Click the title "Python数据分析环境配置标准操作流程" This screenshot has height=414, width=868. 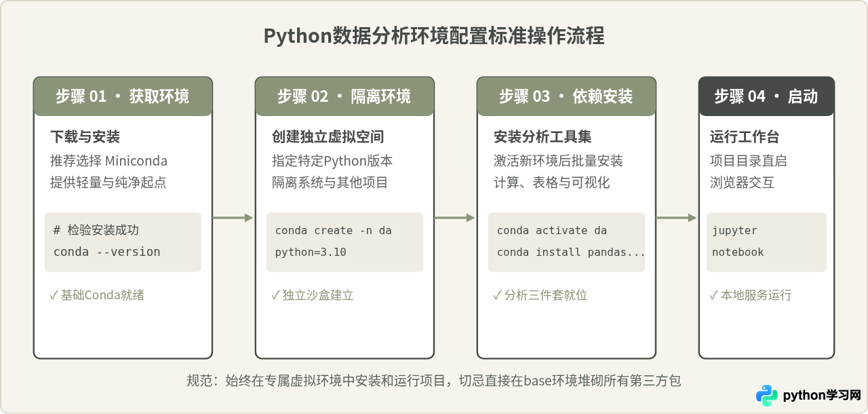point(434,36)
